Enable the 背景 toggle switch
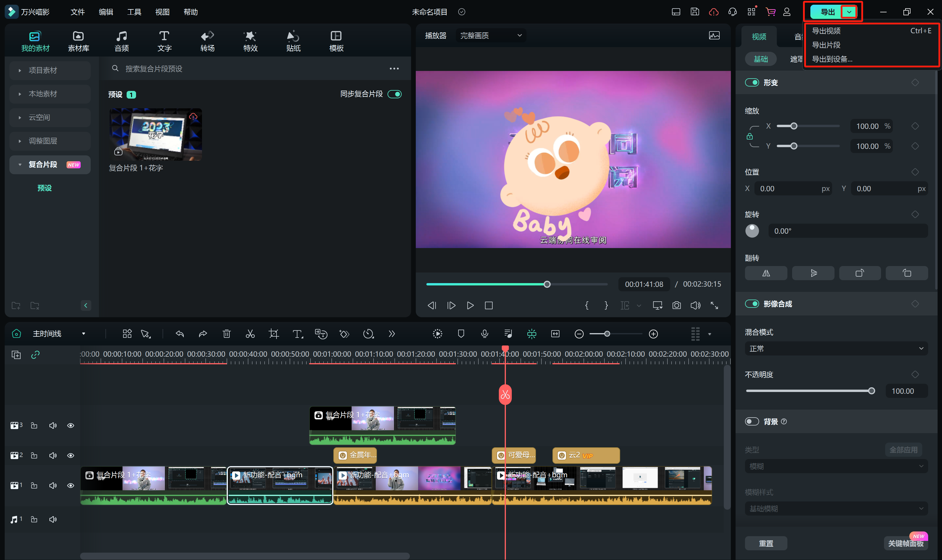 coord(752,421)
